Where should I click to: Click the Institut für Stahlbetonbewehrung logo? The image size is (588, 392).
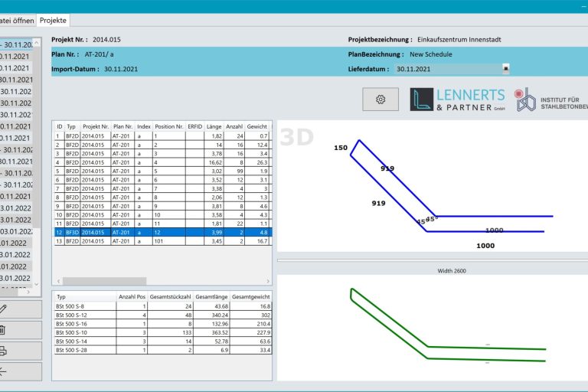[x=550, y=100]
